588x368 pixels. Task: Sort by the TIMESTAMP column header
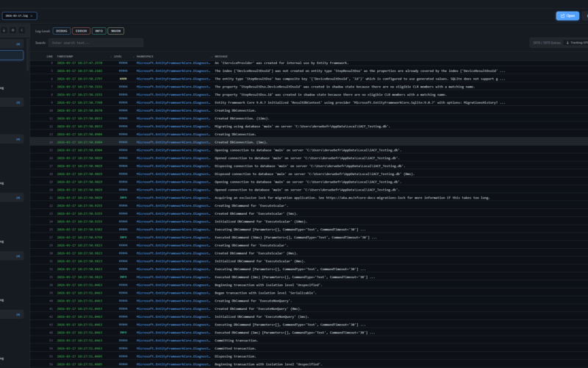[65, 57]
